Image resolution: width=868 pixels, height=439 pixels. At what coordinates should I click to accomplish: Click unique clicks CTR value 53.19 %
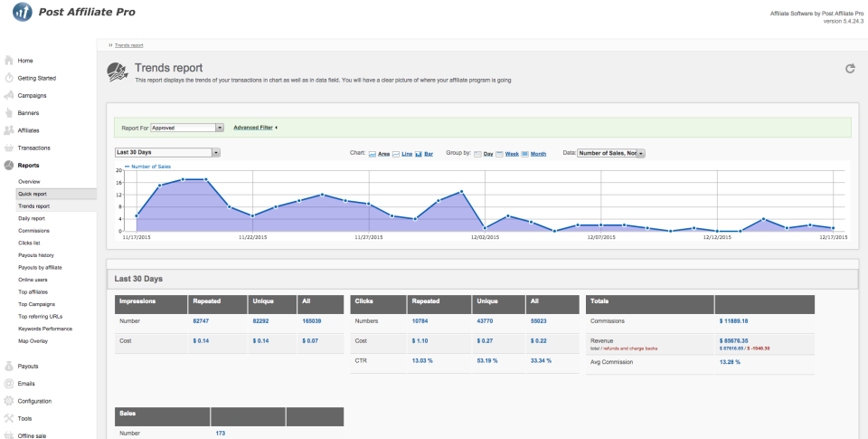486,361
